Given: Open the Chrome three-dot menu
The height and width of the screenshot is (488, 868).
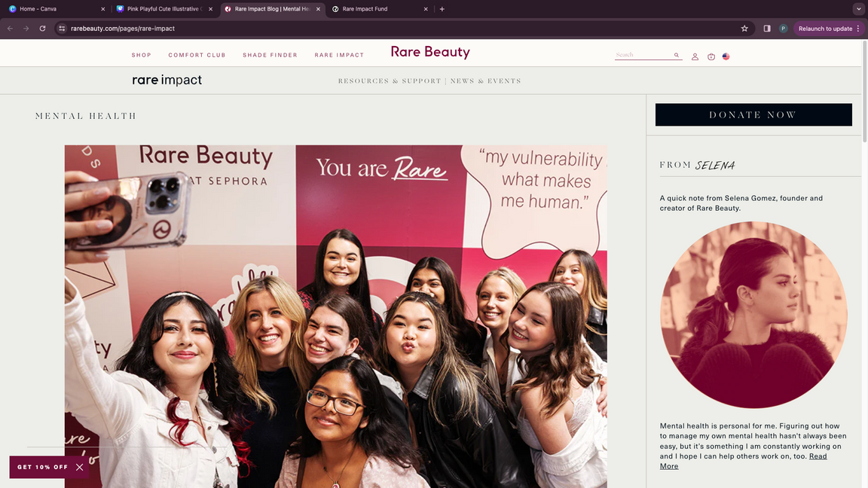Looking at the screenshot, I should [858, 29].
